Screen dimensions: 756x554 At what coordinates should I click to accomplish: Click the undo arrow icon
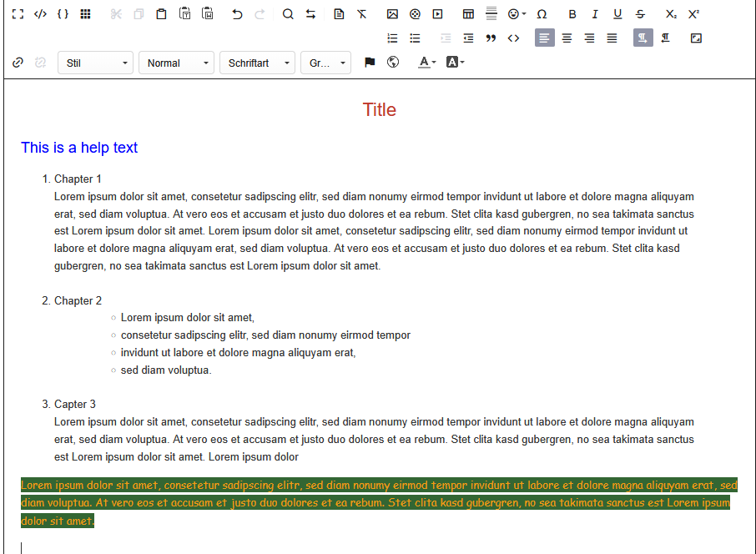(x=237, y=14)
